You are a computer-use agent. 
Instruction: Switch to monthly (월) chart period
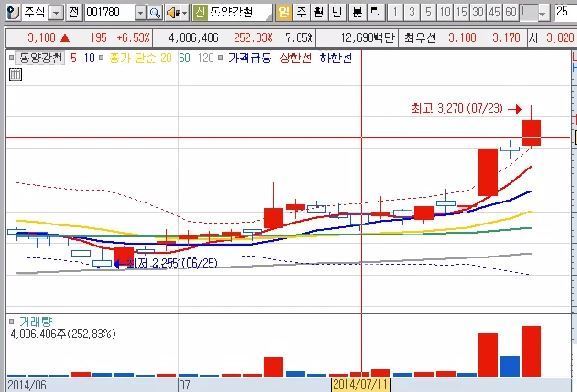tap(319, 13)
